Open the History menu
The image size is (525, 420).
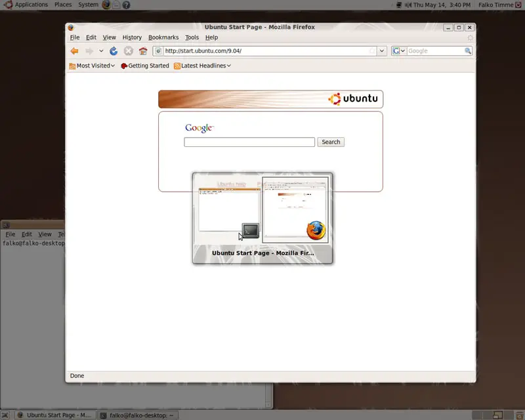point(132,37)
